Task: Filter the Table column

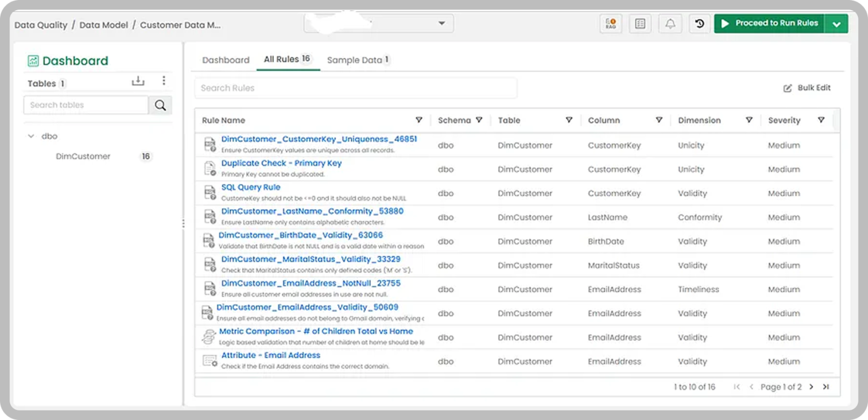Action: tap(569, 120)
